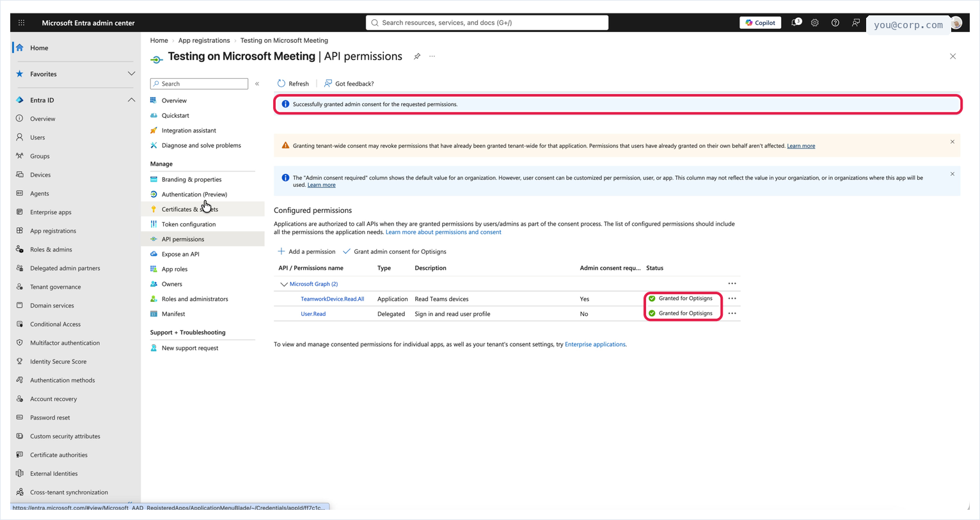This screenshot has width=980, height=520.
Task: Click the Certificate authorities icon
Action: pos(20,454)
